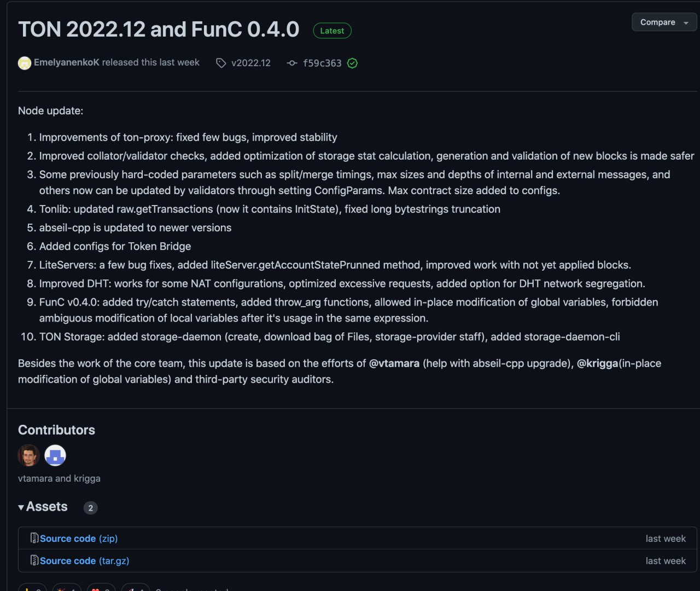Click vtamara's contributor avatar
Screen dimensions: 700x591
pos(29,455)
